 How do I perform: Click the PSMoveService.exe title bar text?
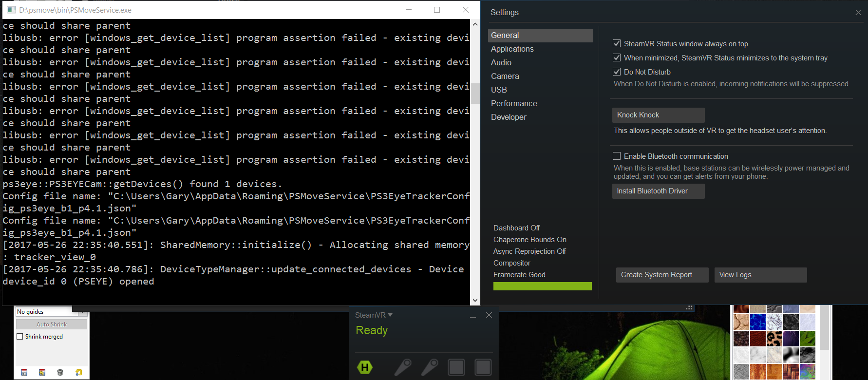(x=75, y=10)
